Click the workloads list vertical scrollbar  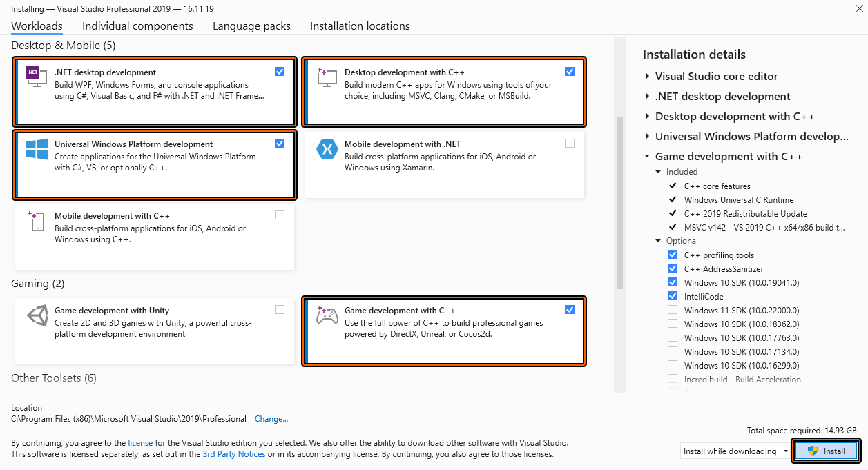pos(619,200)
